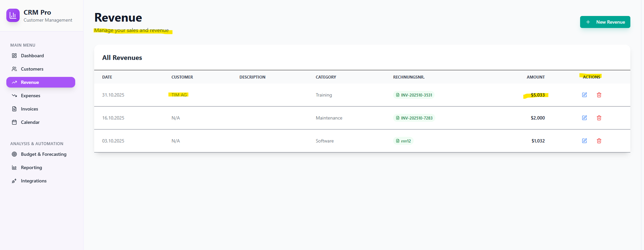Delete the INV-202510-3531 revenue row

tap(599, 95)
